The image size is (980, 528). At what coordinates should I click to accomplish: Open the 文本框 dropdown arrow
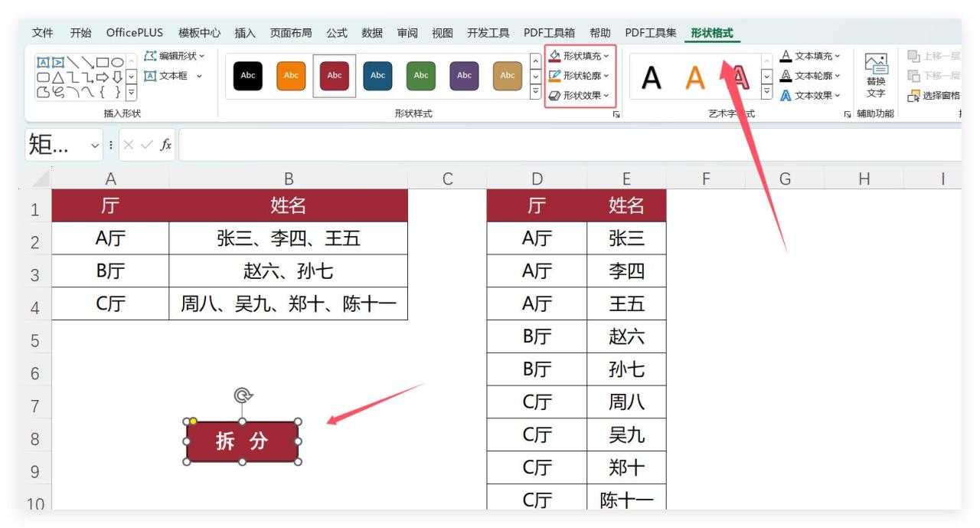[199, 76]
